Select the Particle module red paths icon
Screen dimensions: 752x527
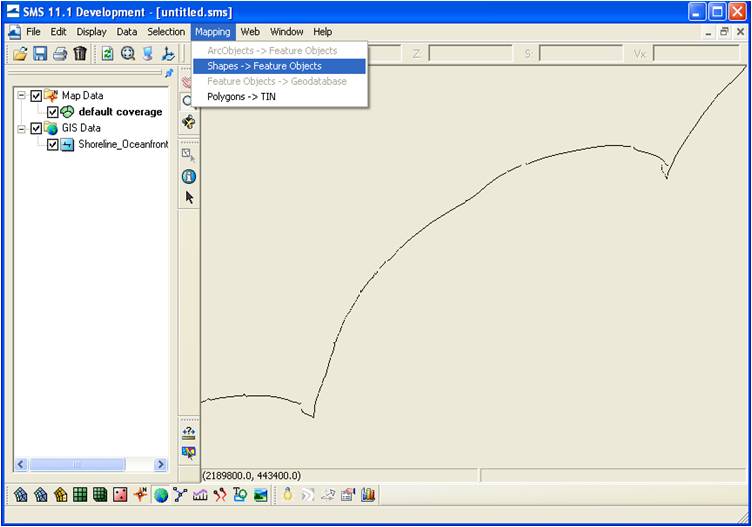(220, 494)
